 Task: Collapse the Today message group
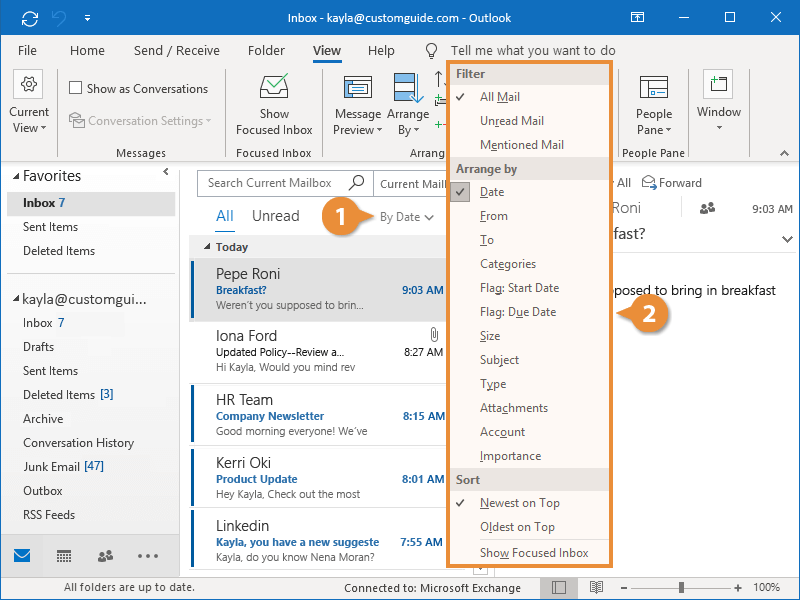click(207, 247)
